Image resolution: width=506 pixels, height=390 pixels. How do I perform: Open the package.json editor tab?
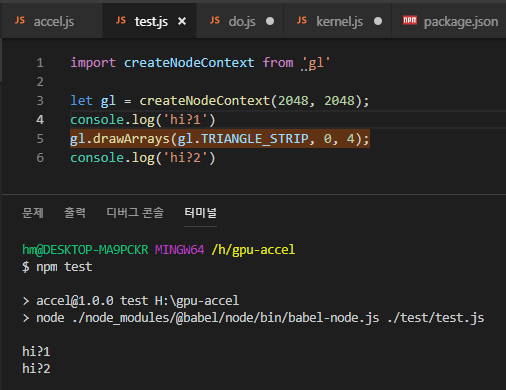[449, 21]
